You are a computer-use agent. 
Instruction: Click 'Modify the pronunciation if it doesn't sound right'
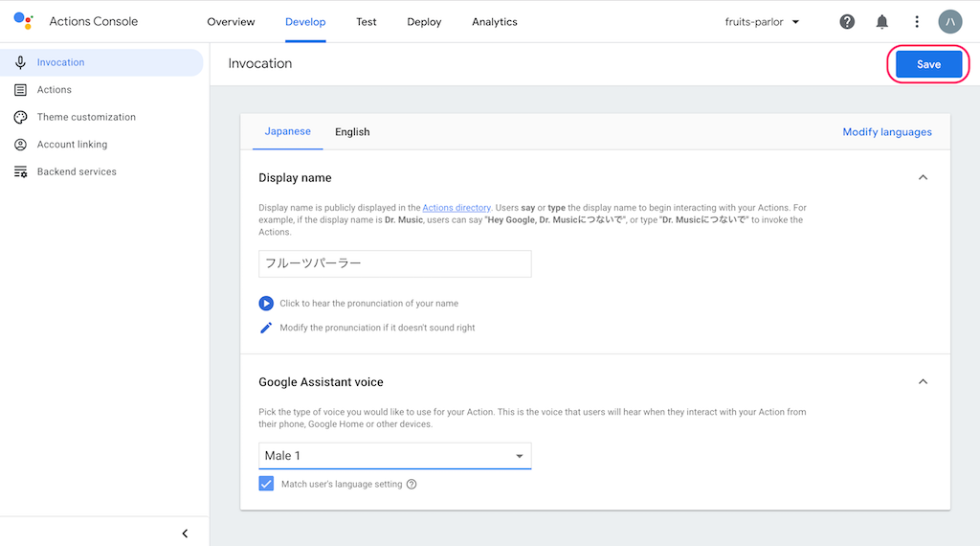[377, 328]
